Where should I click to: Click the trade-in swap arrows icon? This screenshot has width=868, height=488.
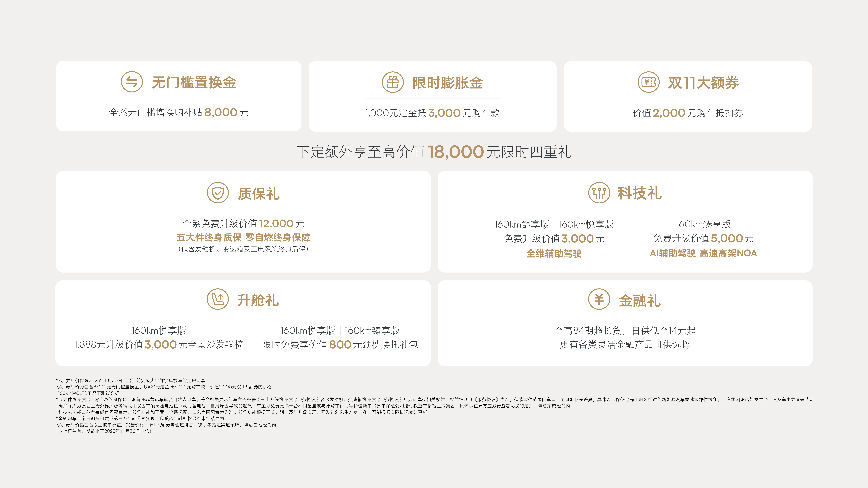click(132, 82)
